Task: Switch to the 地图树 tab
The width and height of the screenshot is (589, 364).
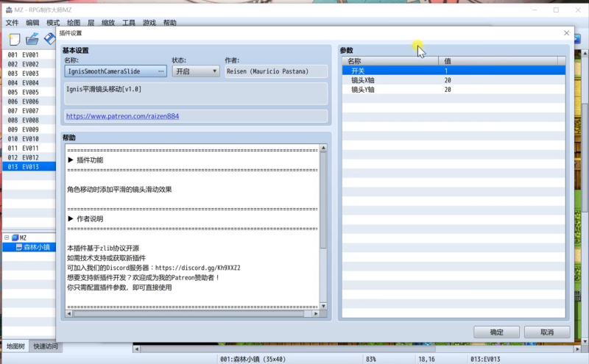Action: tap(15, 346)
